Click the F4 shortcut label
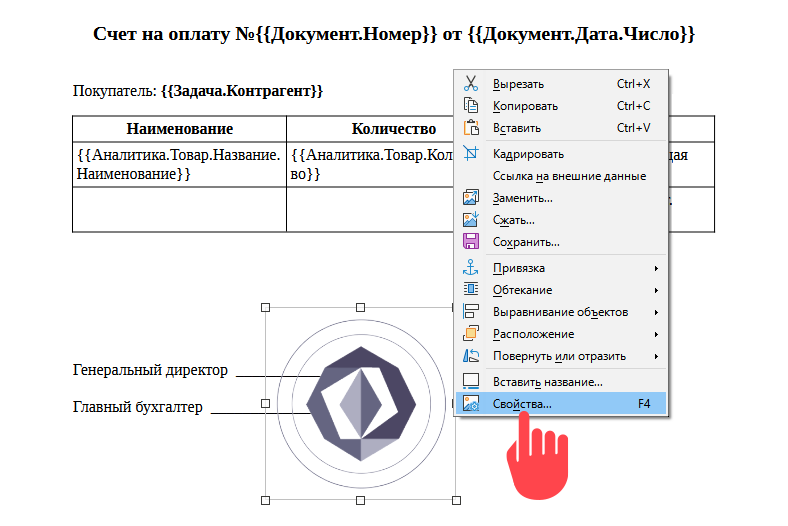This screenshot has height=526, width=788. (644, 404)
